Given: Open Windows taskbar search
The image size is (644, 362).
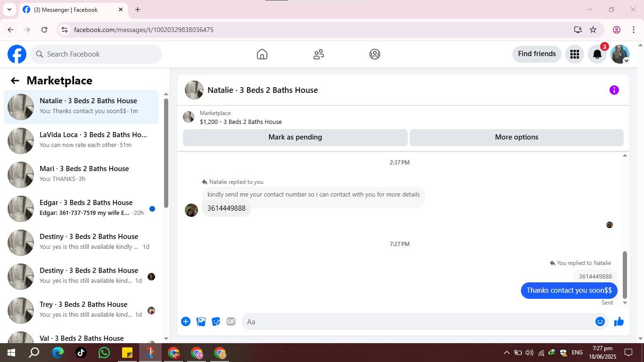Looking at the screenshot, I should [34, 353].
